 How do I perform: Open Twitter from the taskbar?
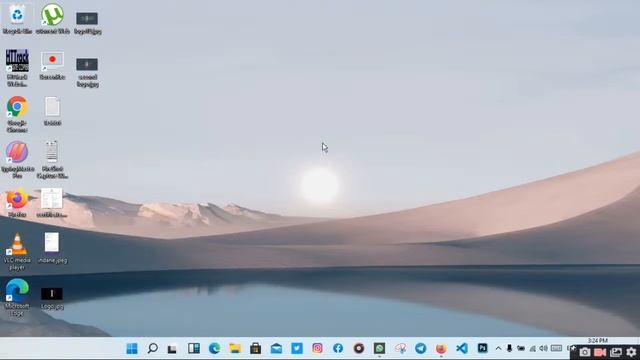coord(297,349)
